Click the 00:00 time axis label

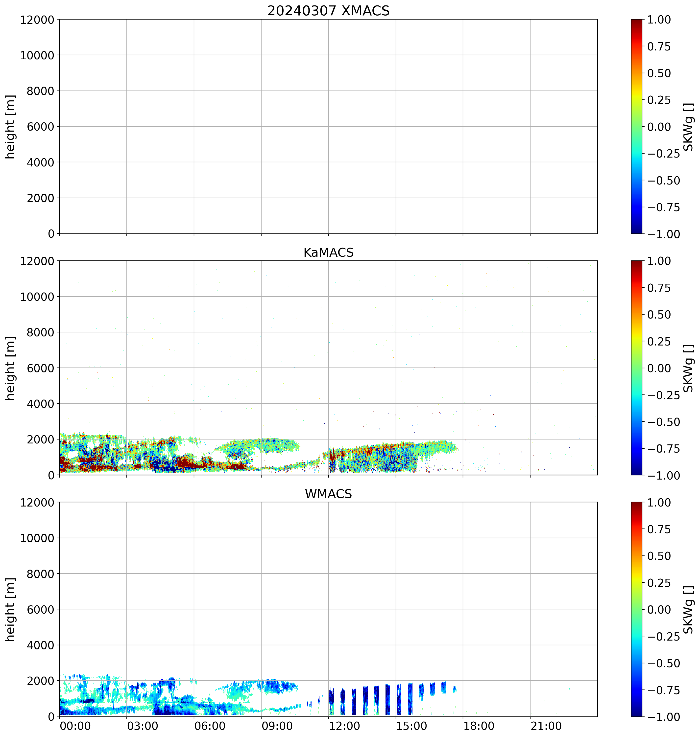(75, 726)
